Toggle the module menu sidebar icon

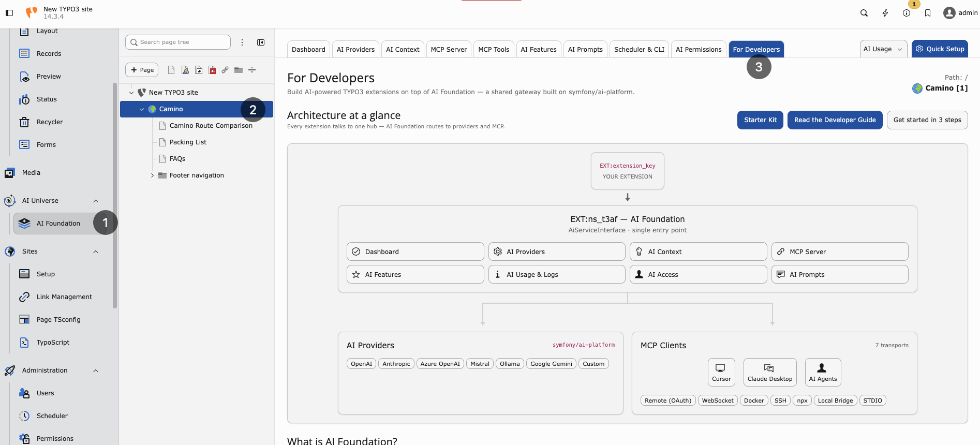point(9,13)
